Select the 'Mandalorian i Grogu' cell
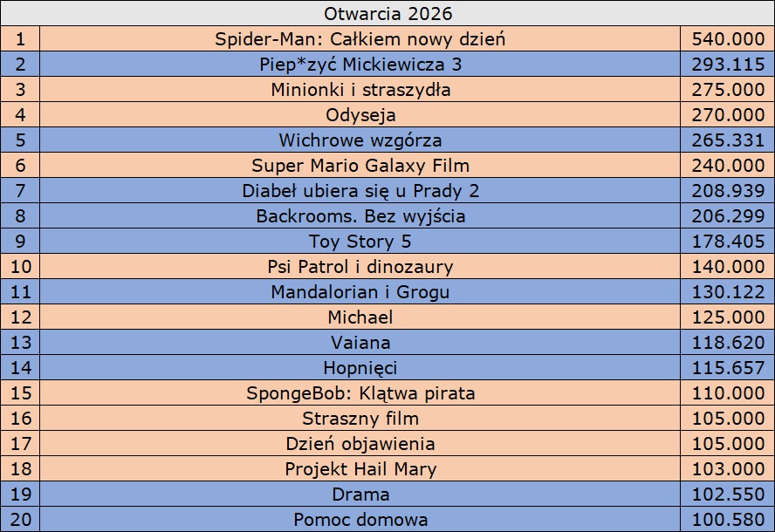 tap(360, 291)
